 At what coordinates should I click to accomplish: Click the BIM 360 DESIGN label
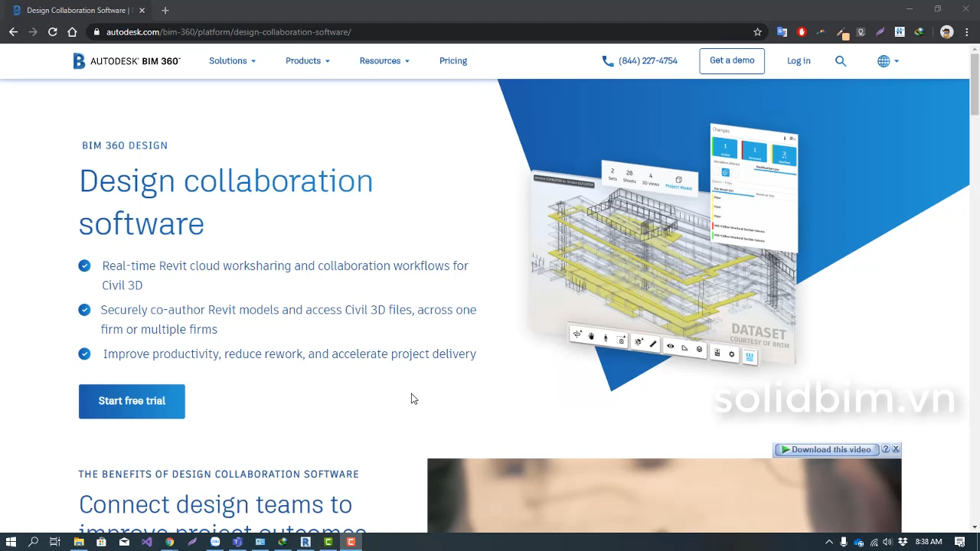coord(125,145)
